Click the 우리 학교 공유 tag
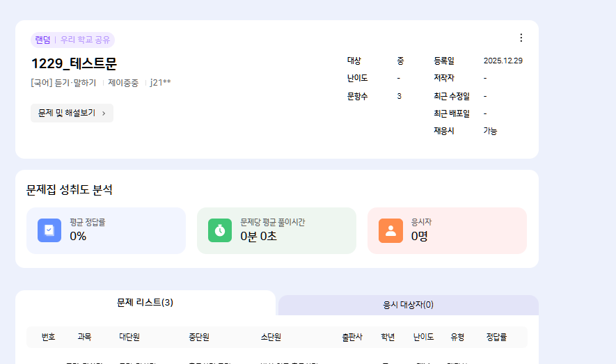Screen dimensions: 616x364 pyautogui.click(x=85, y=40)
